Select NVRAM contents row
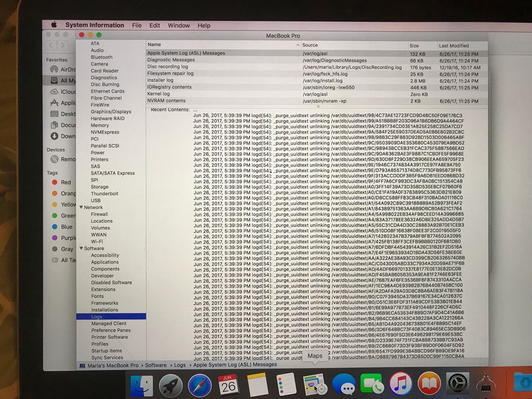 (x=317, y=101)
